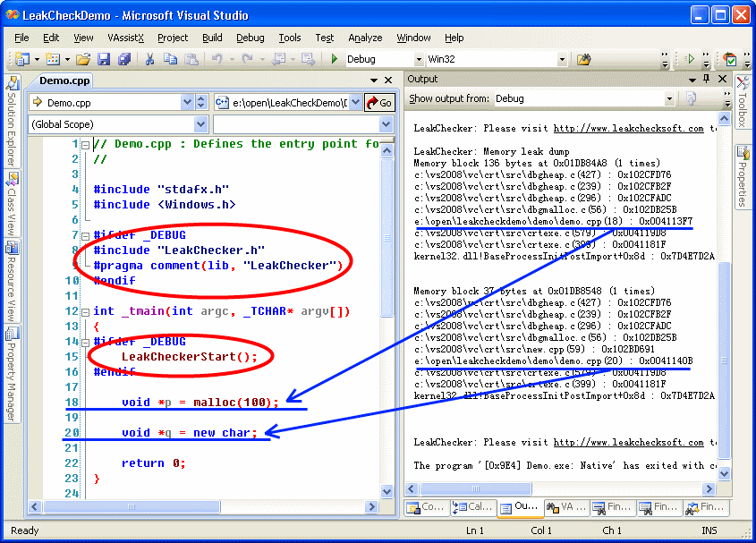Click the Cut scissors icon
Image resolution: width=756 pixels, height=543 pixels.
pyautogui.click(x=150, y=59)
